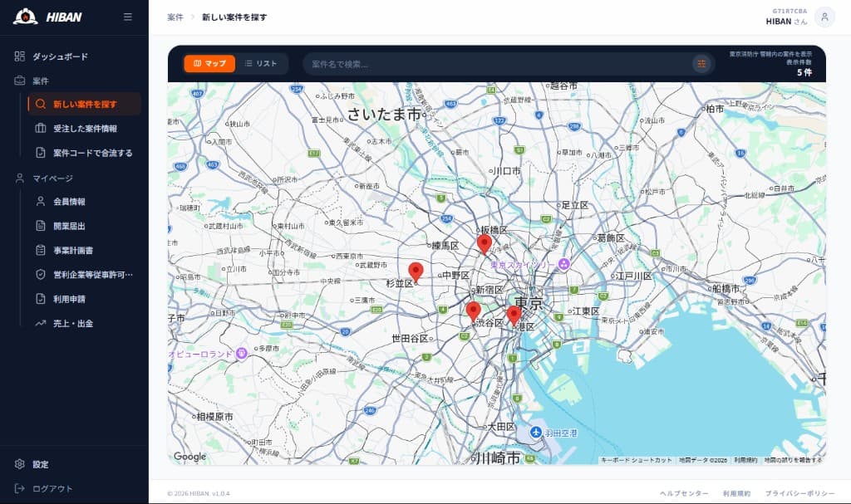Click the HIBAN さん username

786,22
